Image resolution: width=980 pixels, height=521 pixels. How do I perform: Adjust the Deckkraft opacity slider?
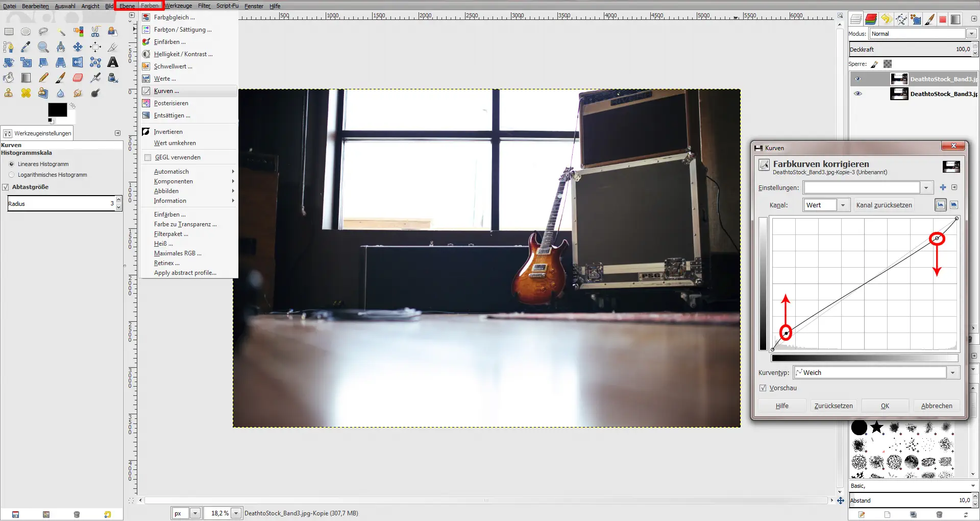pos(914,49)
